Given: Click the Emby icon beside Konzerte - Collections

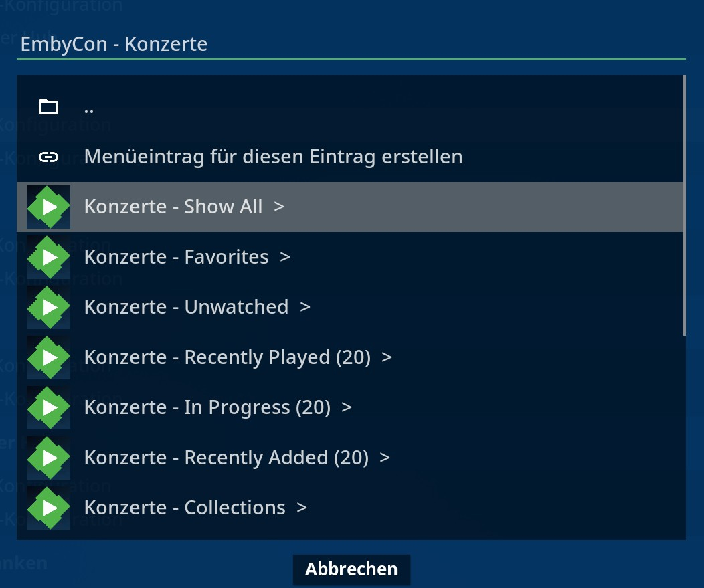Looking at the screenshot, I should tap(48, 508).
